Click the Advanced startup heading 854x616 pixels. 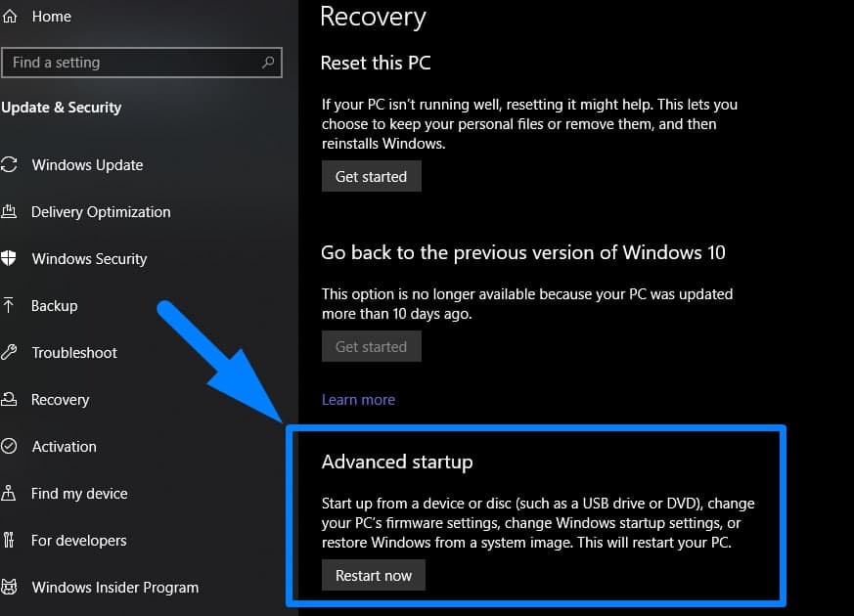click(396, 462)
